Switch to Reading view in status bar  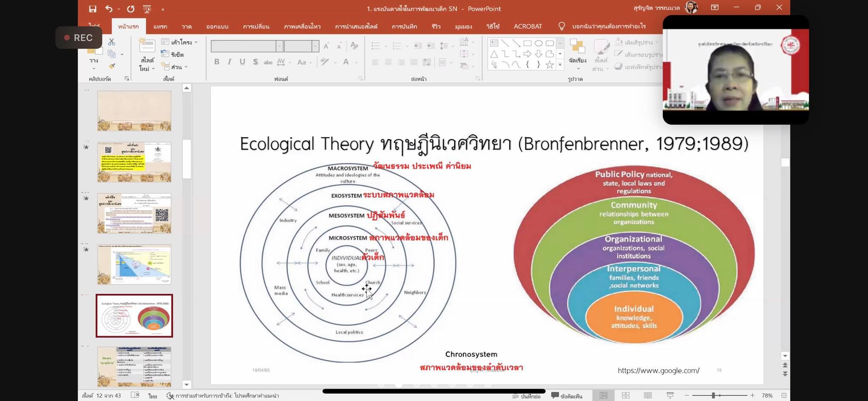click(648, 395)
